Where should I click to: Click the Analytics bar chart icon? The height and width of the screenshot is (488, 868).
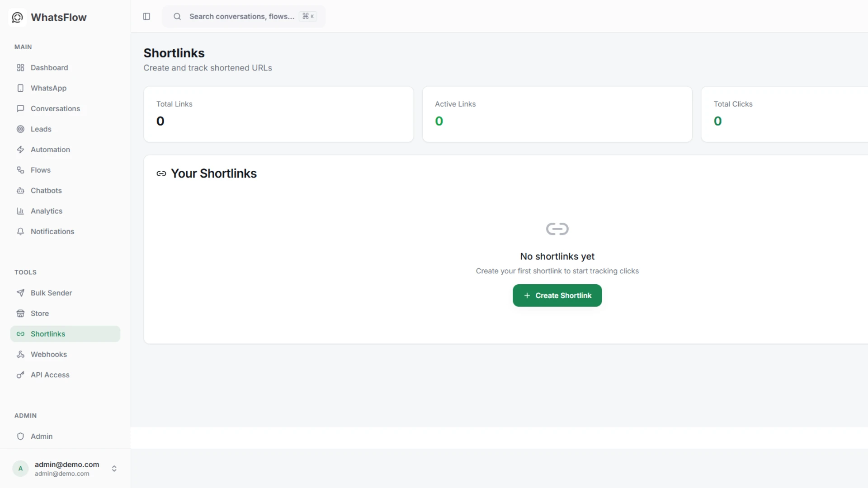click(20, 211)
